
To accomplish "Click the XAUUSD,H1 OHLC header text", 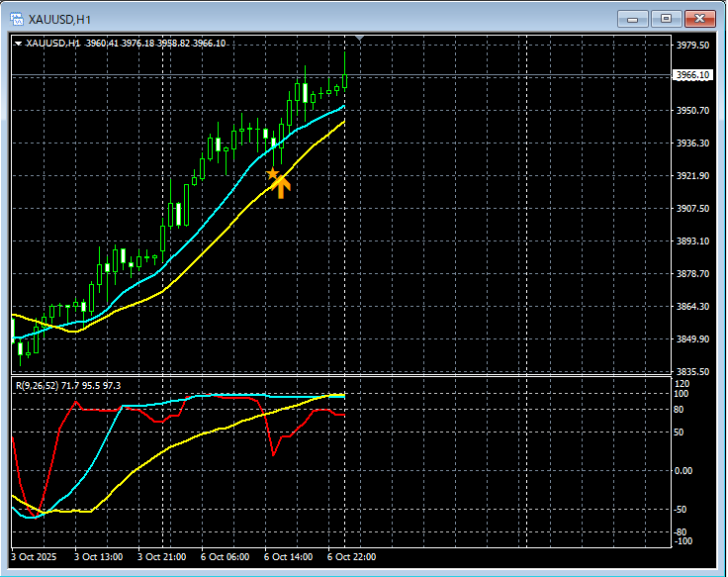I will coord(126,44).
